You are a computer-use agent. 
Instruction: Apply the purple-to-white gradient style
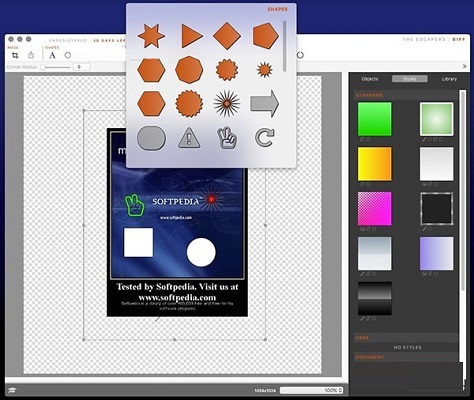pyautogui.click(x=437, y=254)
